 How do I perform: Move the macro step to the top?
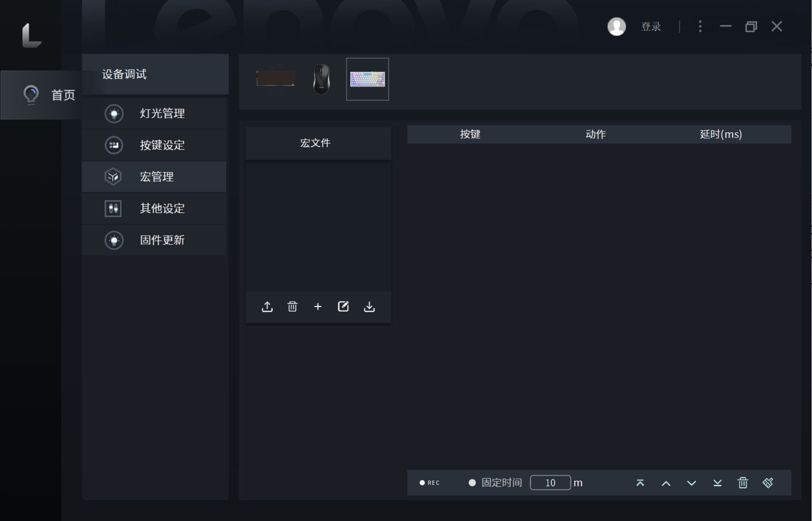tap(640, 483)
